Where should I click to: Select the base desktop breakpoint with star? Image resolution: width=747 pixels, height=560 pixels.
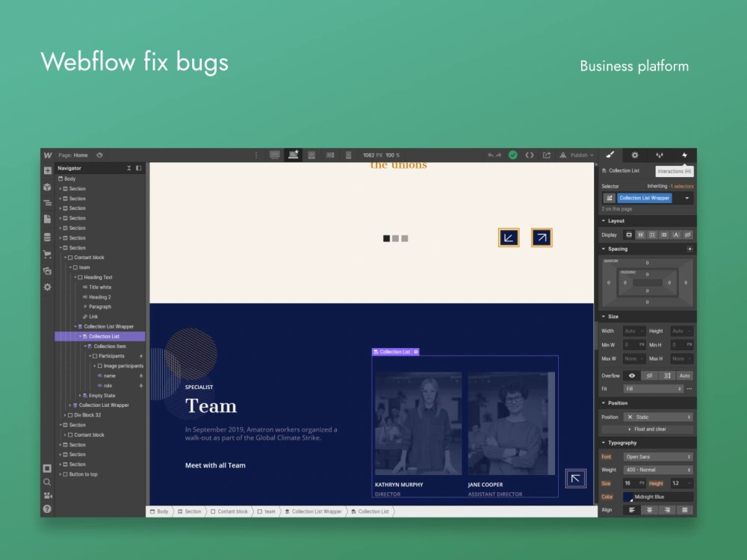(x=294, y=155)
